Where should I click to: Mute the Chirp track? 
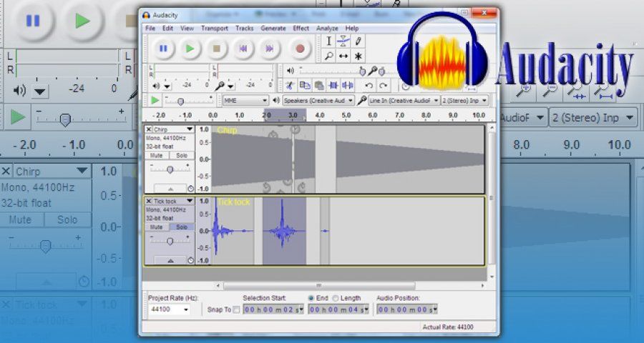(x=157, y=155)
